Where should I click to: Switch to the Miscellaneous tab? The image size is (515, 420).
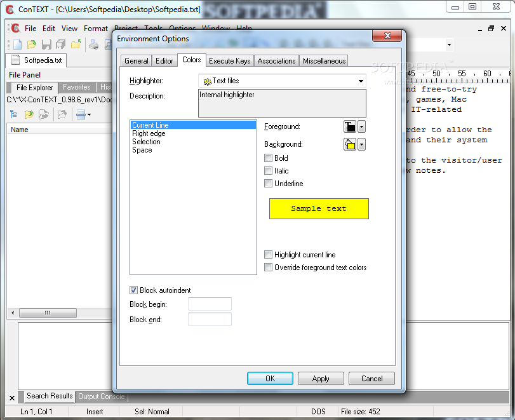click(324, 61)
